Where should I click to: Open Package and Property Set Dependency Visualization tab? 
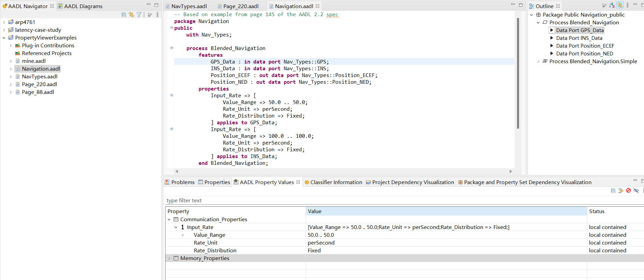coord(525,182)
